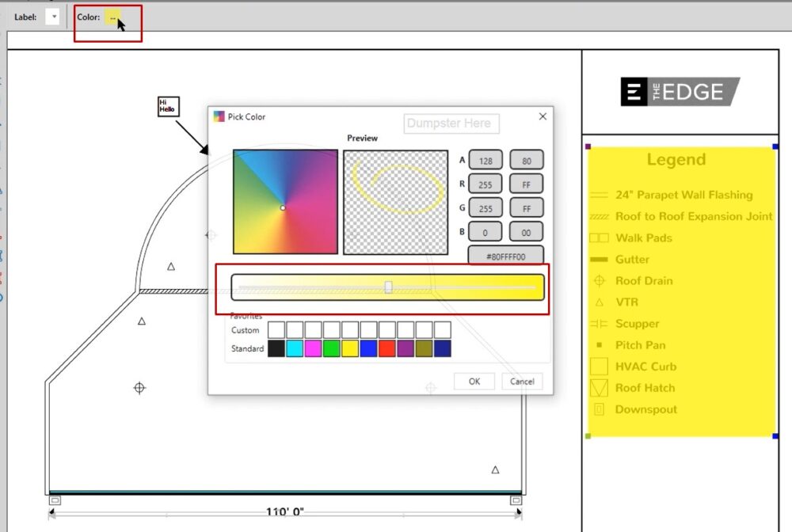Click OK in the Pick Color dialog
Image resolution: width=792 pixels, height=532 pixels.
point(474,381)
